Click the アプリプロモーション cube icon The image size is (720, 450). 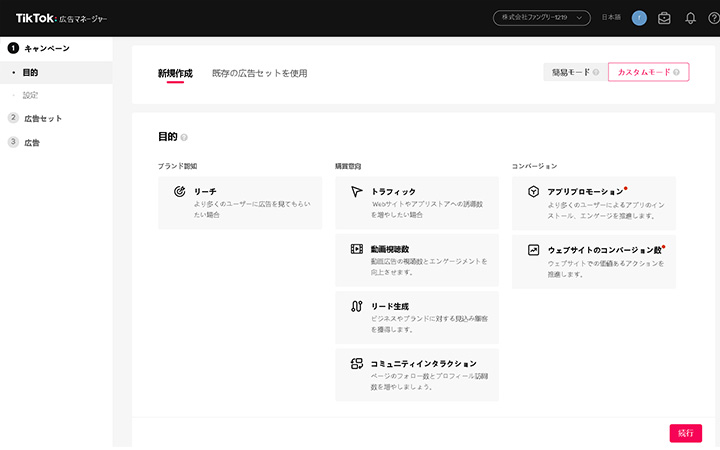tap(534, 191)
